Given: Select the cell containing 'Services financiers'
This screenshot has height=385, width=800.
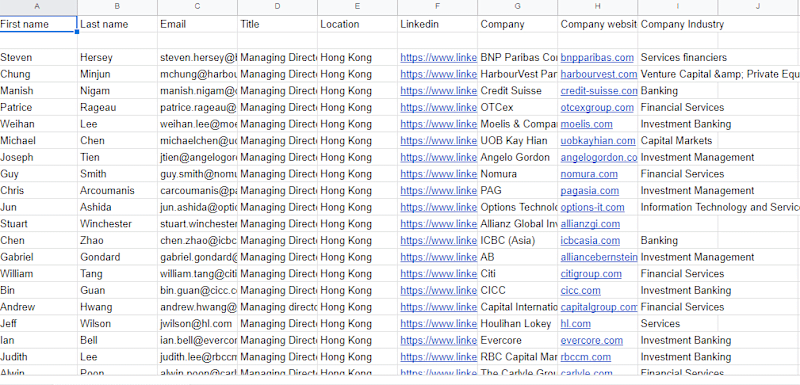Looking at the screenshot, I should (678, 58).
